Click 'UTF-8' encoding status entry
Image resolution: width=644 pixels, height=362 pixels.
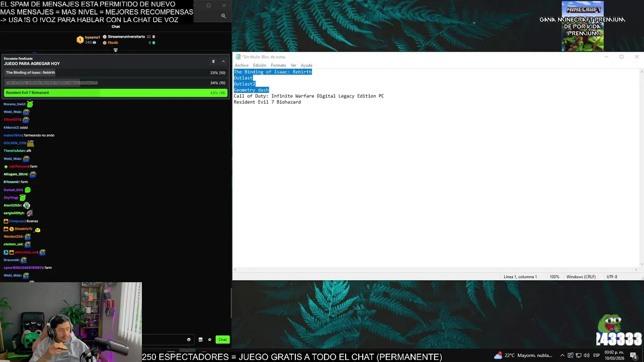pyautogui.click(x=612, y=277)
